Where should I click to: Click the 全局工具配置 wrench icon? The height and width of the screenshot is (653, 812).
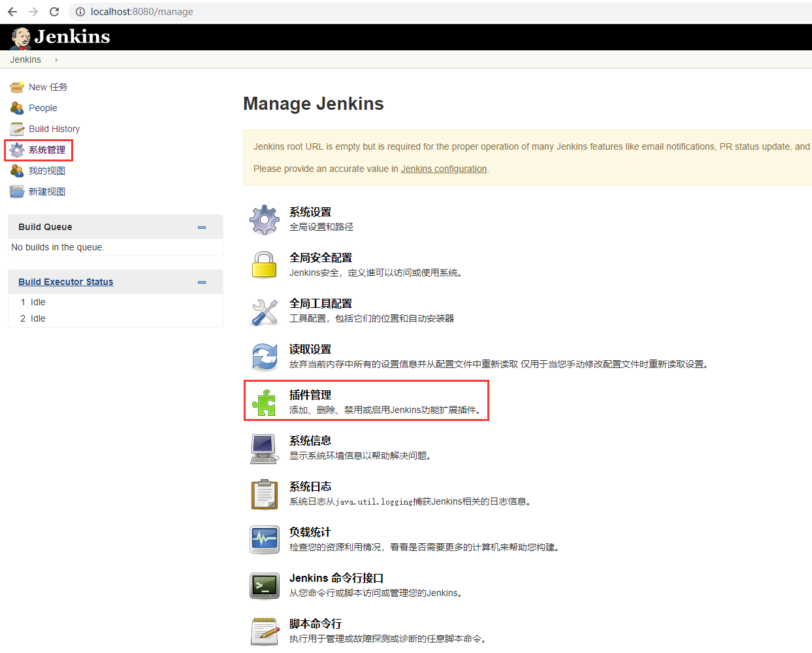(x=265, y=311)
